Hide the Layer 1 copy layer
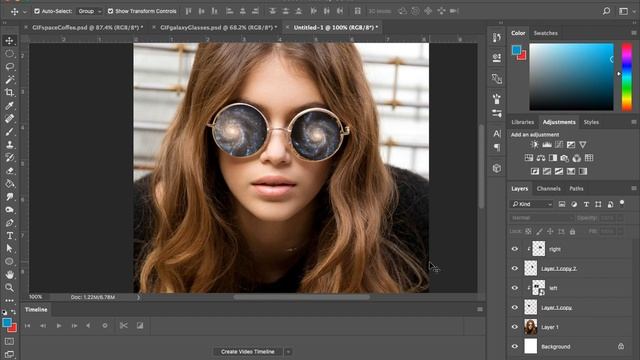Viewport: 640px width, 360px height. click(x=515, y=308)
